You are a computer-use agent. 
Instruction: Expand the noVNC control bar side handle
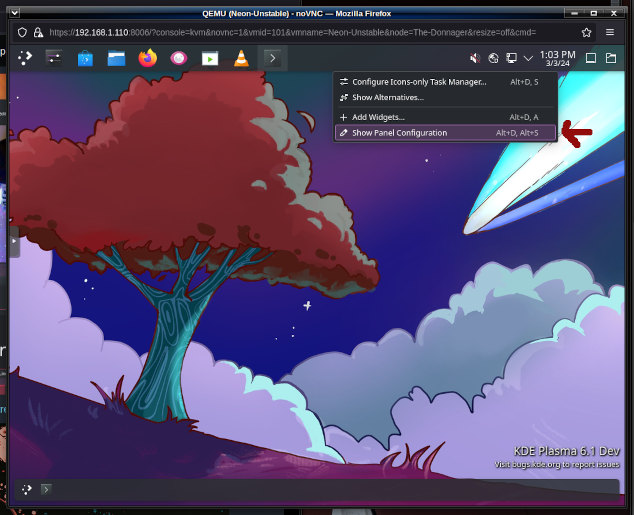tap(15, 241)
